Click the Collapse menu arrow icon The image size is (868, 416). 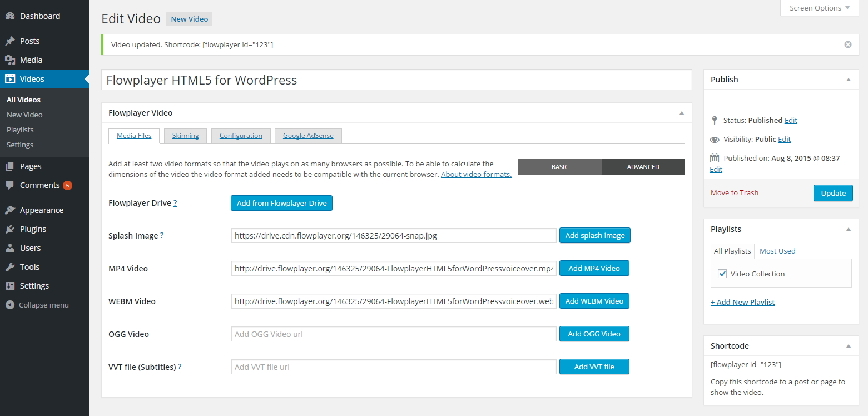[x=9, y=305]
